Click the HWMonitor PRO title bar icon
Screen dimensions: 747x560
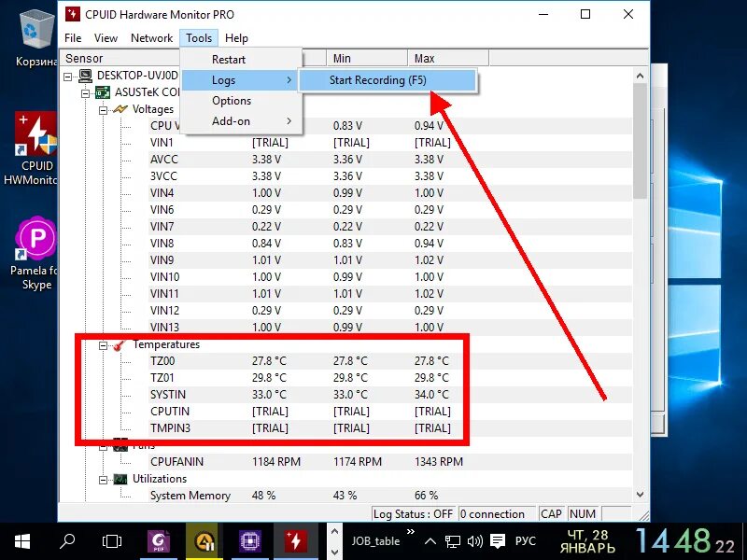(73, 14)
